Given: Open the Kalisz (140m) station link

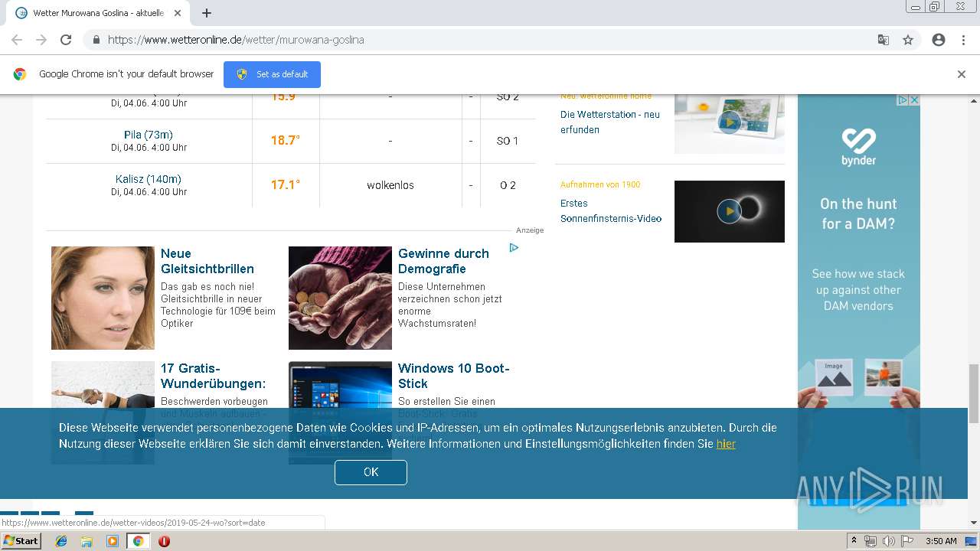Looking at the screenshot, I should point(149,179).
